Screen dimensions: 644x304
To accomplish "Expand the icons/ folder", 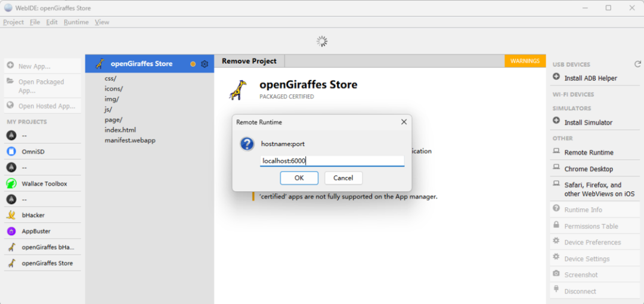I will pos(114,88).
